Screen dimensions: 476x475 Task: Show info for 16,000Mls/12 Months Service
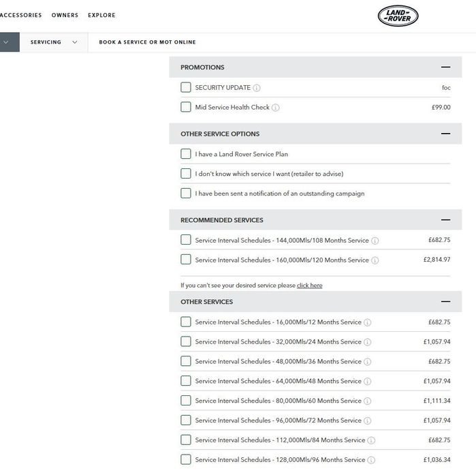[367, 322]
